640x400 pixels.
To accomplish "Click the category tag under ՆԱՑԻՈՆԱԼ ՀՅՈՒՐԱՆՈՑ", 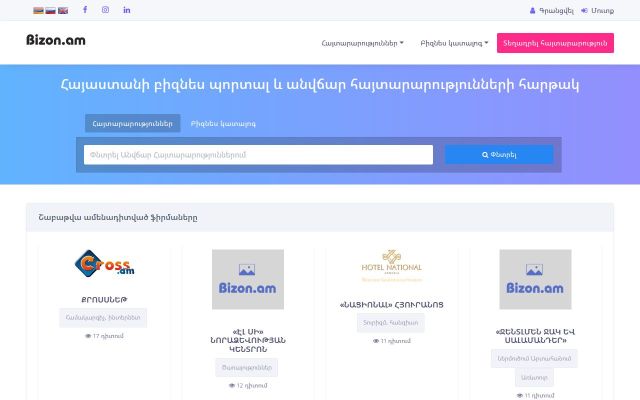I will click(x=391, y=322).
